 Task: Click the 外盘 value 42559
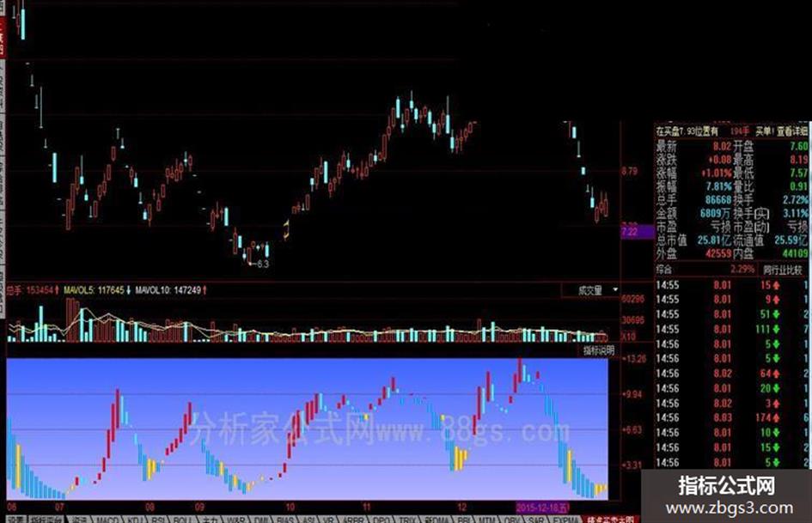point(718,253)
